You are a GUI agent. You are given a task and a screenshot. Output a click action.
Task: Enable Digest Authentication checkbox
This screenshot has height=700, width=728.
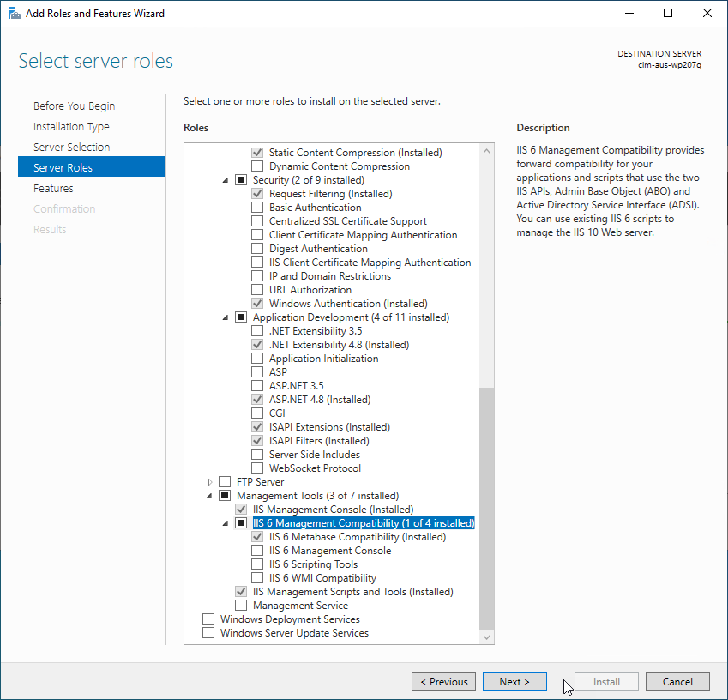point(257,249)
